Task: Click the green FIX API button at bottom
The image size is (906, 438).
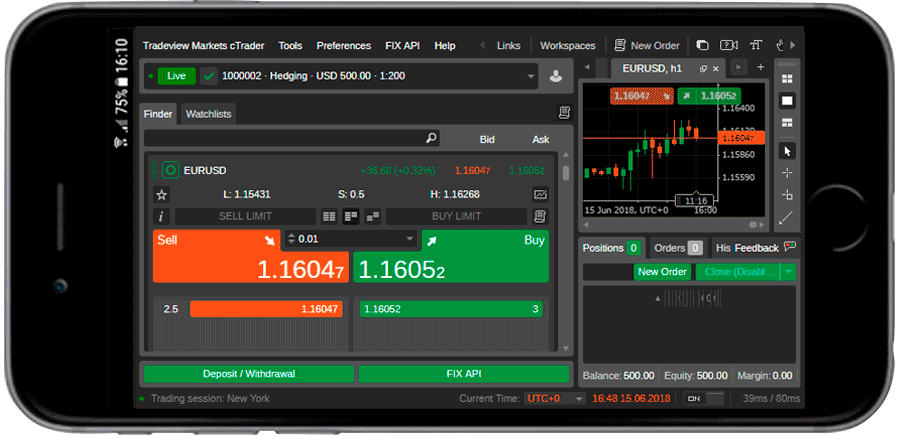Action: [464, 374]
